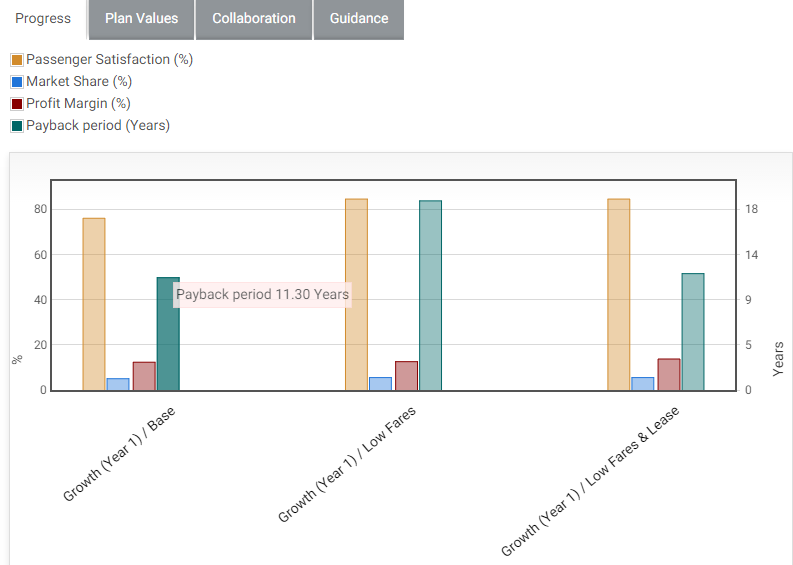Click the '18' tick on the Years axis
This screenshot has width=793, height=565.
tap(752, 209)
